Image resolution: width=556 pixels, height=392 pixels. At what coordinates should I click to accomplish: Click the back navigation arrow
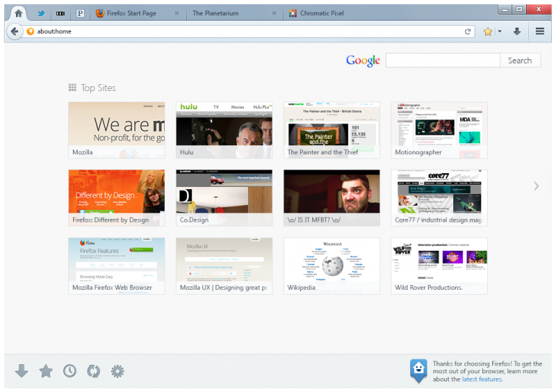click(15, 31)
